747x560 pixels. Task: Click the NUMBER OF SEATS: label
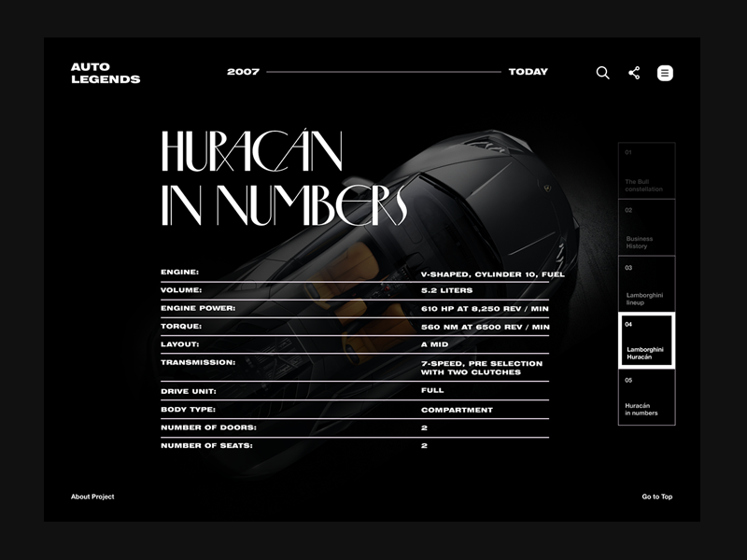click(x=206, y=446)
